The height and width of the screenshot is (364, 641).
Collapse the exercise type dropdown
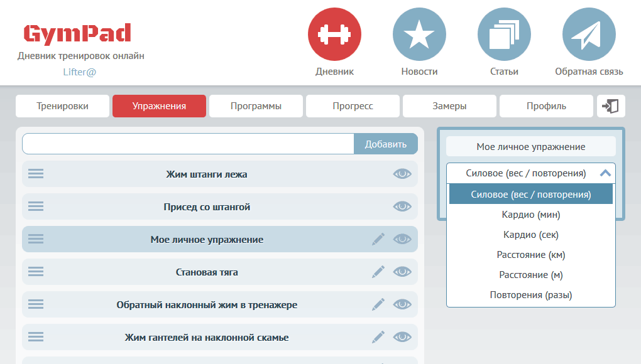605,173
